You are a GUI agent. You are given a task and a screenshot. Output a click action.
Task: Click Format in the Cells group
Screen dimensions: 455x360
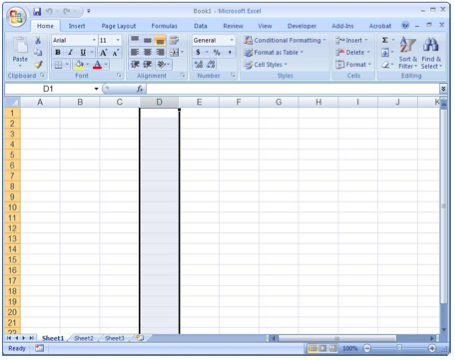click(353, 65)
